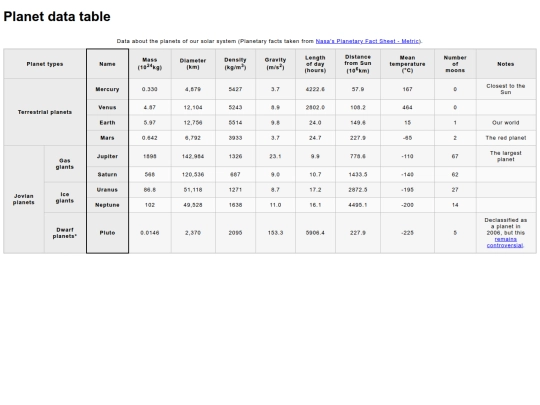Click Jupiter's moon count '67'
Viewport: 540px width, 405px height.
(x=455, y=156)
